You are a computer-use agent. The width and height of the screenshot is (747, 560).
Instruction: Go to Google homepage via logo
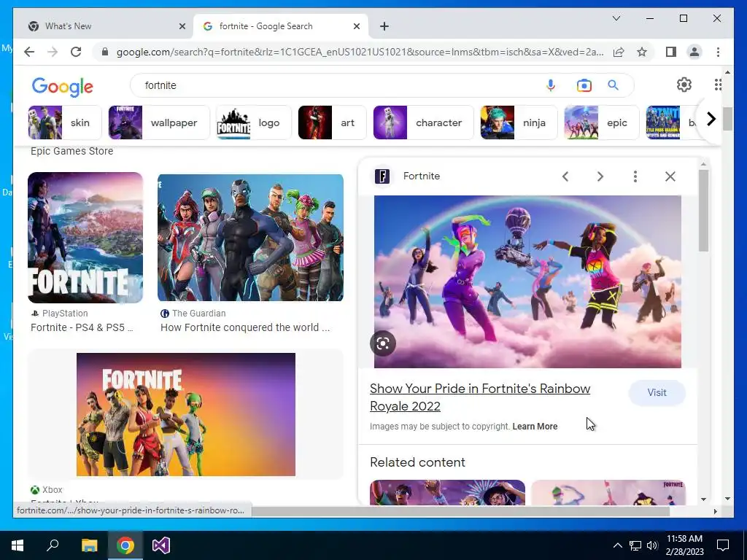63,87
